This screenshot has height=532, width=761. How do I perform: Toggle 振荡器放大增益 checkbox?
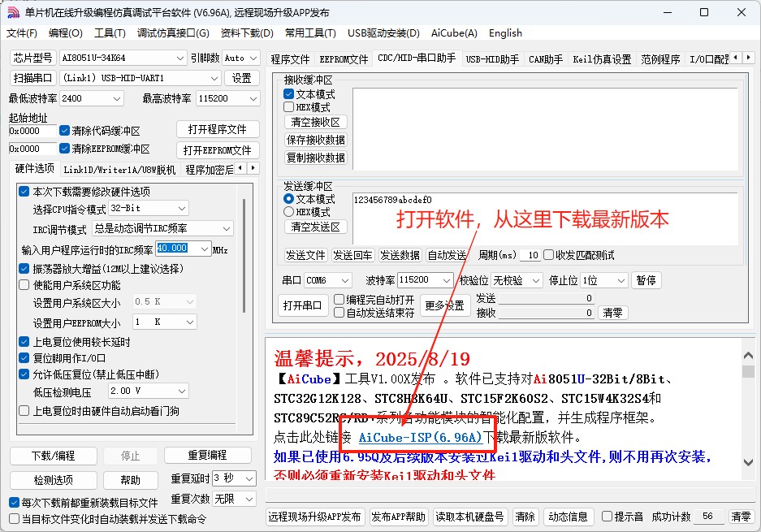tap(24, 269)
